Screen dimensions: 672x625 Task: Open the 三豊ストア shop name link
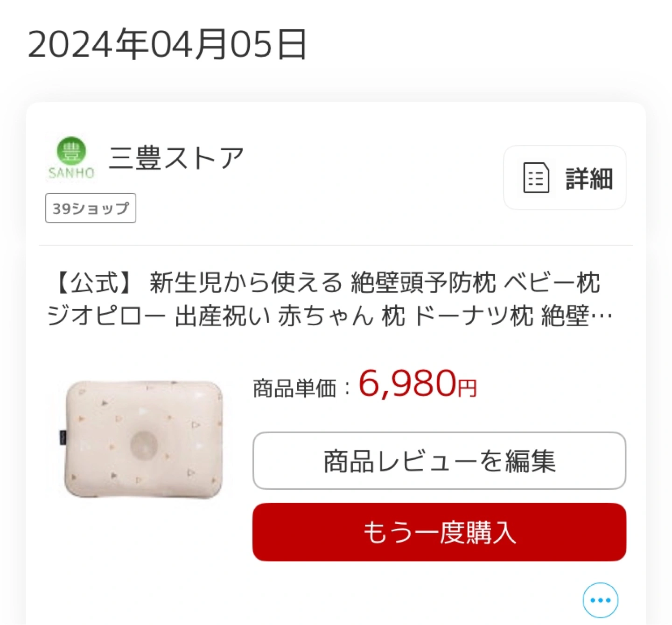(176, 158)
